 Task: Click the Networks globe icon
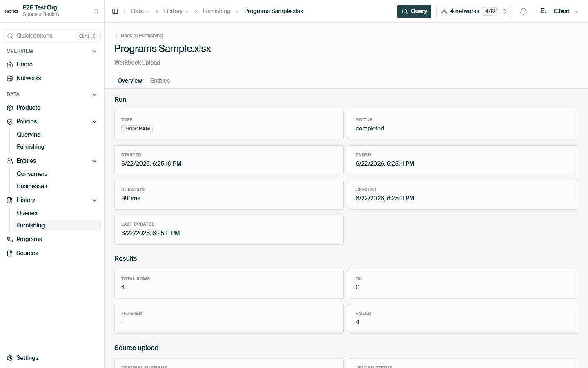point(10,78)
